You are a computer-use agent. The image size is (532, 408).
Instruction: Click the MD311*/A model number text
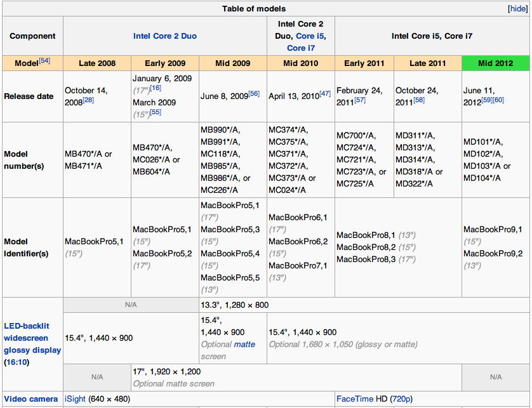coord(415,135)
